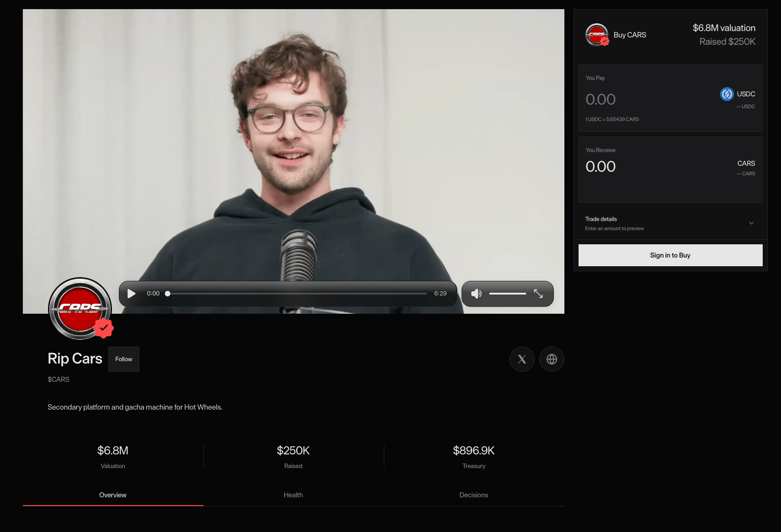Click the Buy CARS header logo
Viewport: 781px width, 532px height.
[597, 35]
